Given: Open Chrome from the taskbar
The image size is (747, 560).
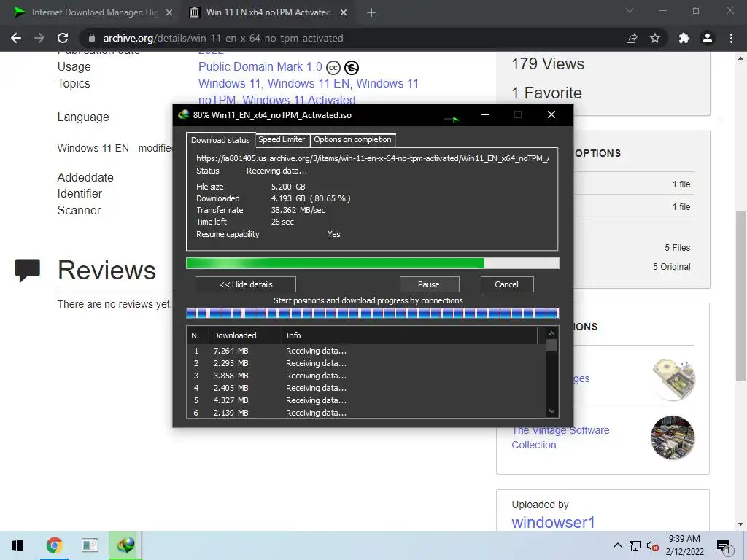Looking at the screenshot, I should click(x=54, y=545).
